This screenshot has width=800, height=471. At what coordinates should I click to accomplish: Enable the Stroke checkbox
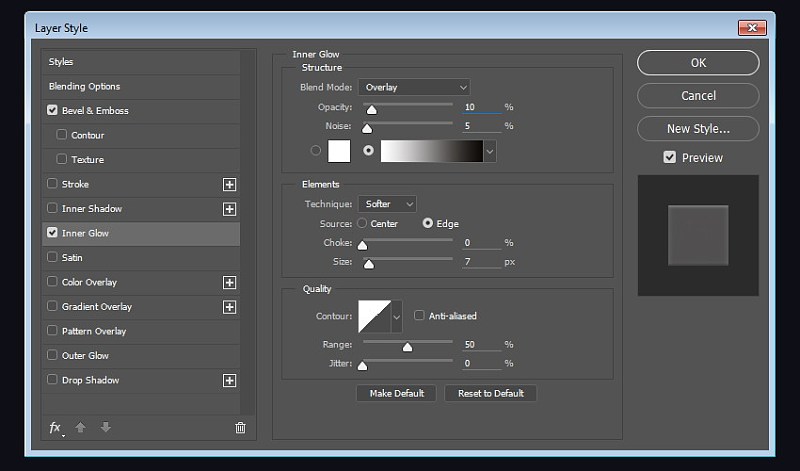tap(52, 183)
